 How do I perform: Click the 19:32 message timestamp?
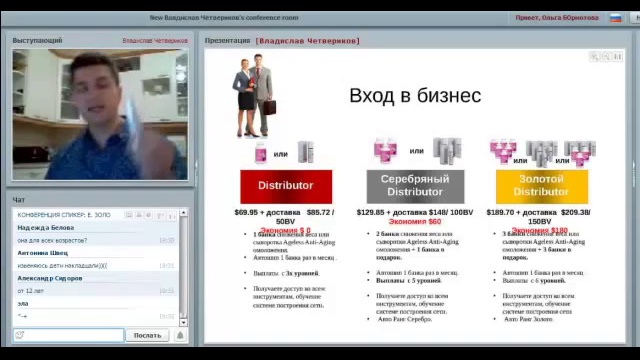[x=167, y=316]
